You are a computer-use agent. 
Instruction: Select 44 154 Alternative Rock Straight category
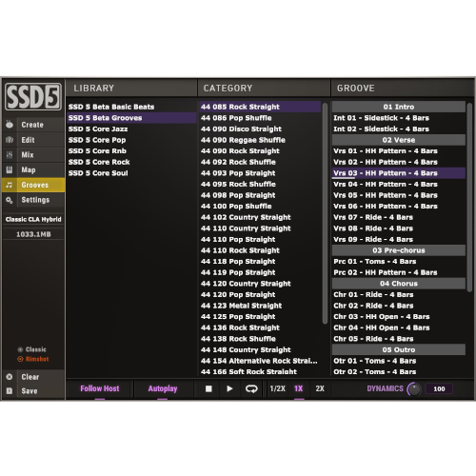(260, 361)
